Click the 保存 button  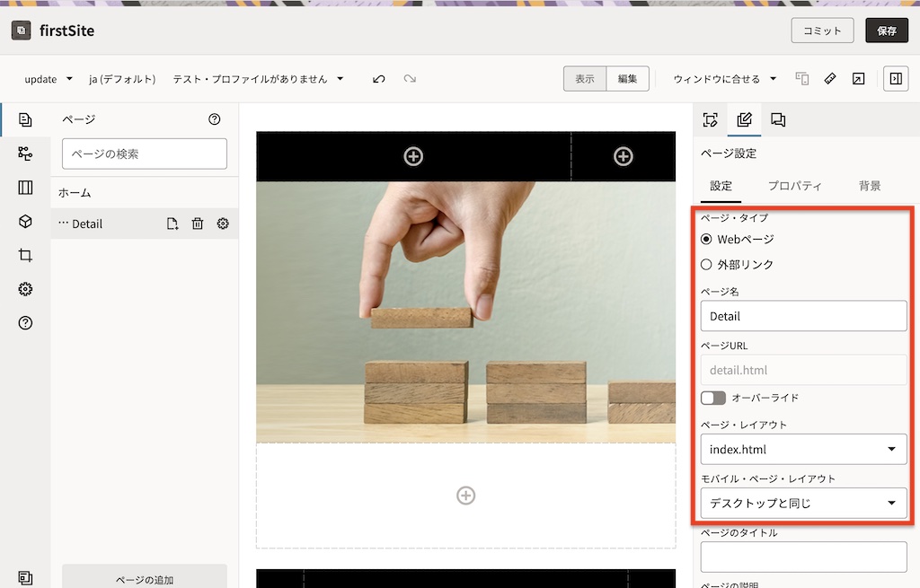(x=886, y=31)
